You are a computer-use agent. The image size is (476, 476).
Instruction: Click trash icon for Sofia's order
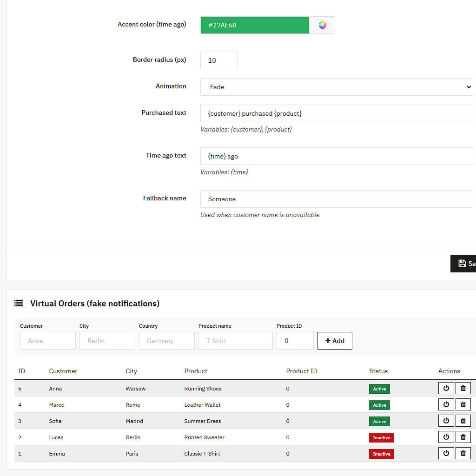(463, 421)
